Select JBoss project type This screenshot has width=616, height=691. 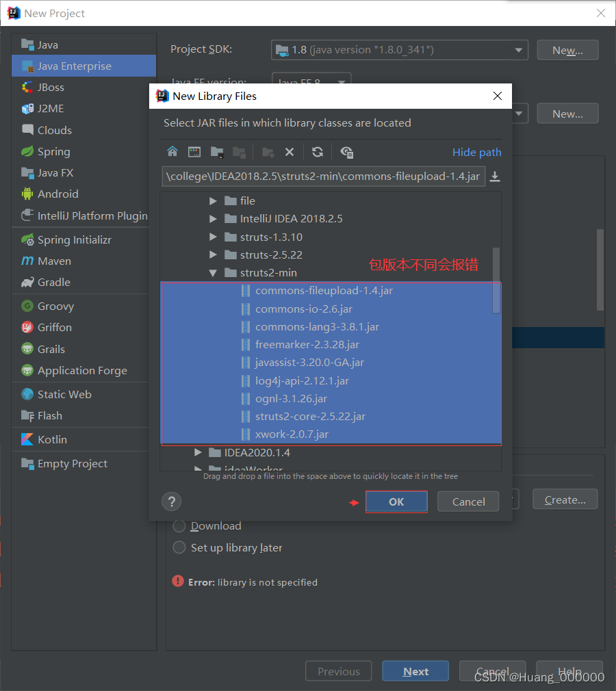coord(84,88)
